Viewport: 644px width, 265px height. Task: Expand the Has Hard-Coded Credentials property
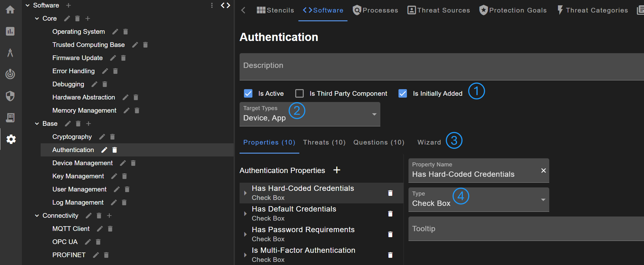245,192
